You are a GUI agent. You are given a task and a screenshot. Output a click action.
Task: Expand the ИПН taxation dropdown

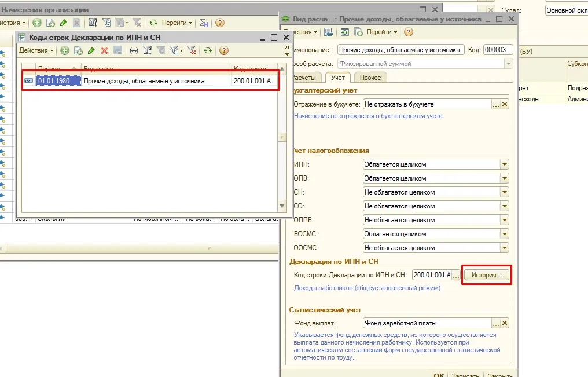click(505, 164)
